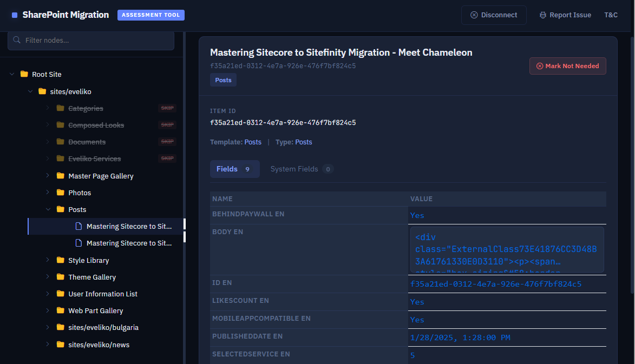635x364 pixels.
Task: Collapse the sites/eveliko tree node
Action: [x=30, y=91]
